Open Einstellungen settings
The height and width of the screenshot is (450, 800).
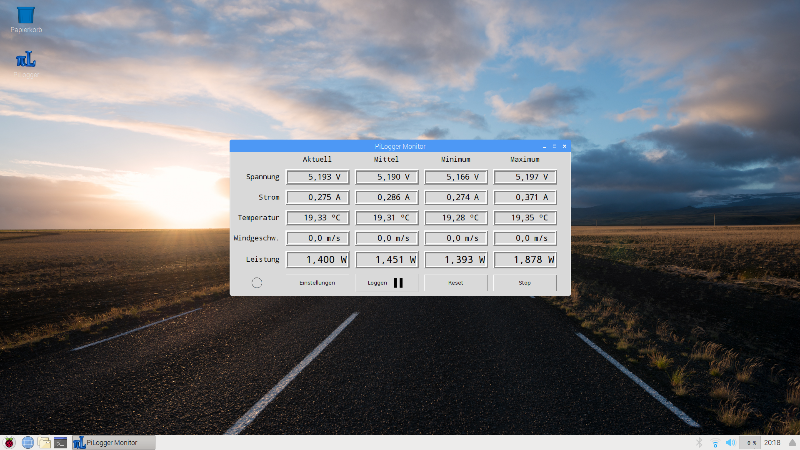click(318, 283)
